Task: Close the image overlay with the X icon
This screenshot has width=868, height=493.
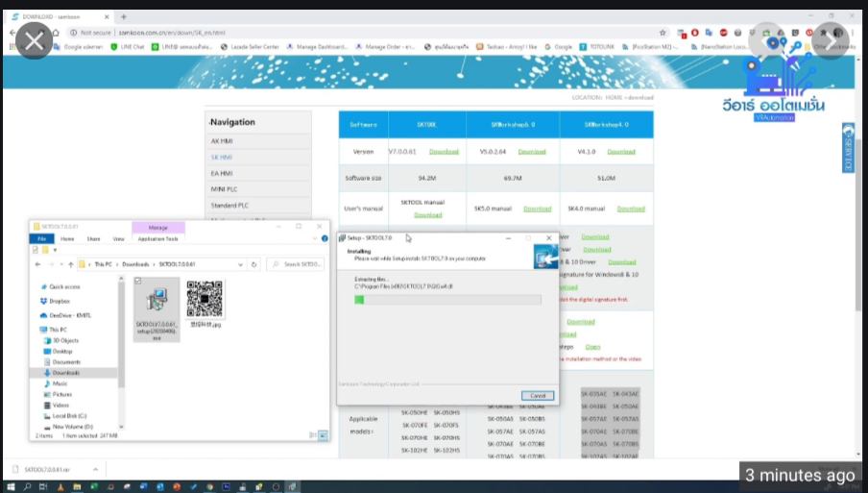Action: pos(34,41)
